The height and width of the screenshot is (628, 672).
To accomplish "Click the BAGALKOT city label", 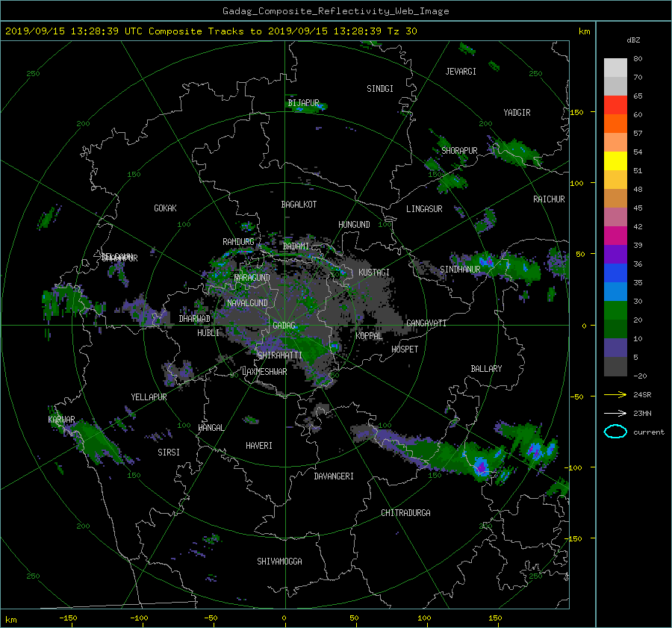I will pyautogui.click(x=299, y=205).
